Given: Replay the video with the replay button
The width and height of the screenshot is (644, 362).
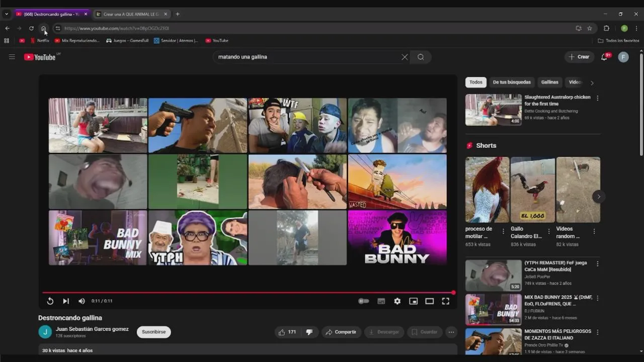Looking at the screenshot, I should (x=50, y=301).
